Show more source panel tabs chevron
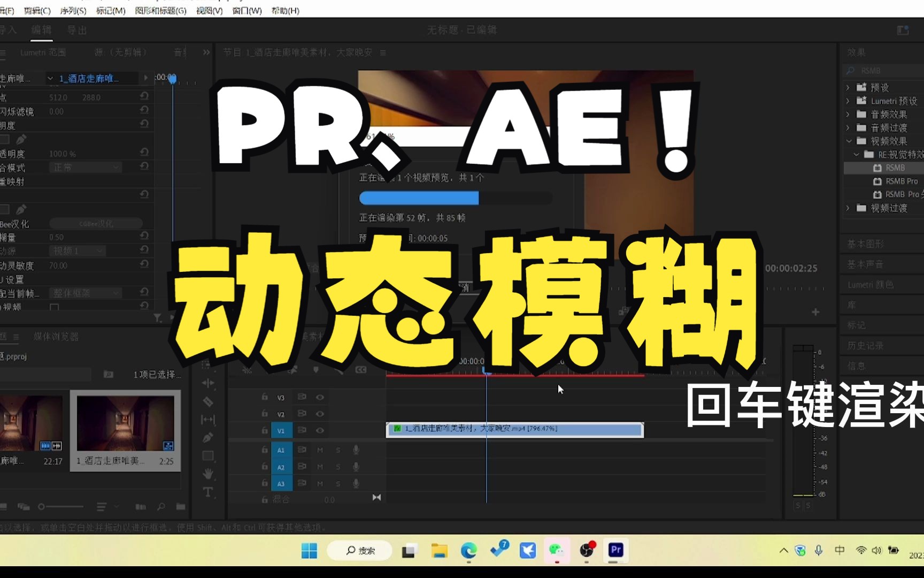This screenshot has width=924, height=578. pyautogui.click(x=206, y=52)
